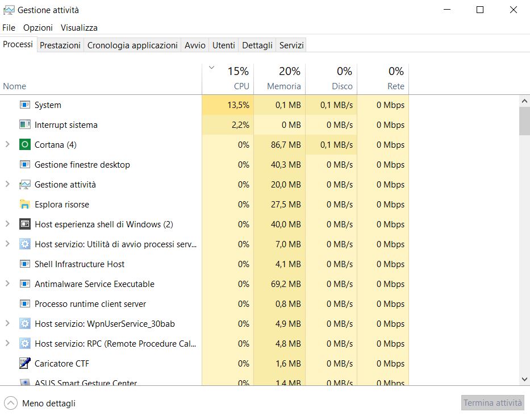530x420 pixels.
Task: Select the Shell Infrastructure Host name
Action: (x=80, y=264)
